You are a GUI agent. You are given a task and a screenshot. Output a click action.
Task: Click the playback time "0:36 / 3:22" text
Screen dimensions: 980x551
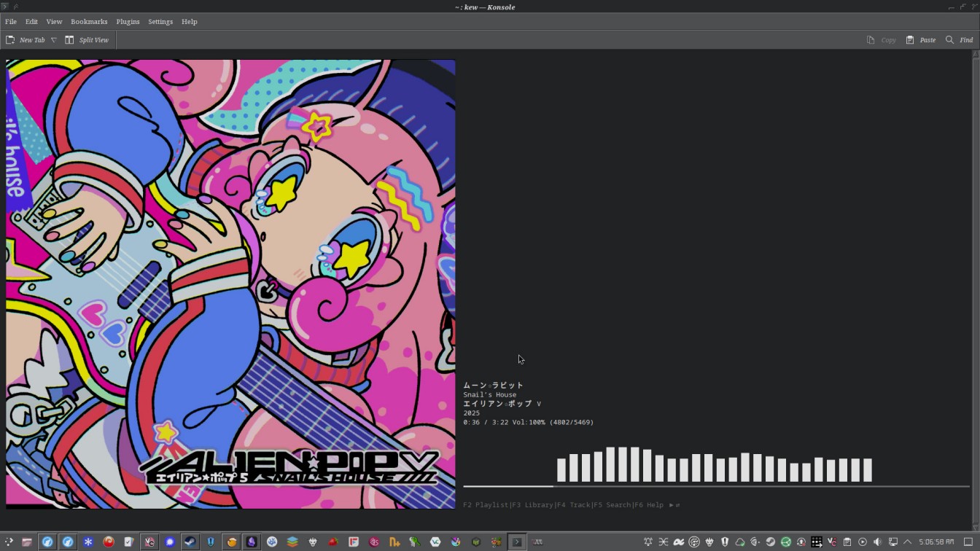486,423
